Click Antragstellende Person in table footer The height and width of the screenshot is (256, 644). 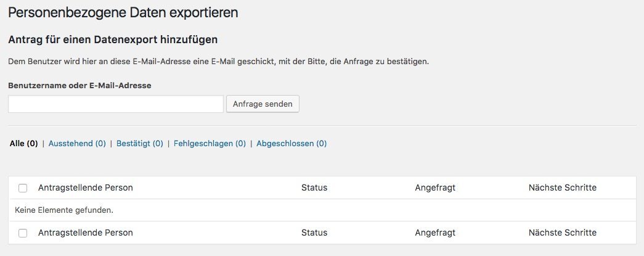pos(86,233)
